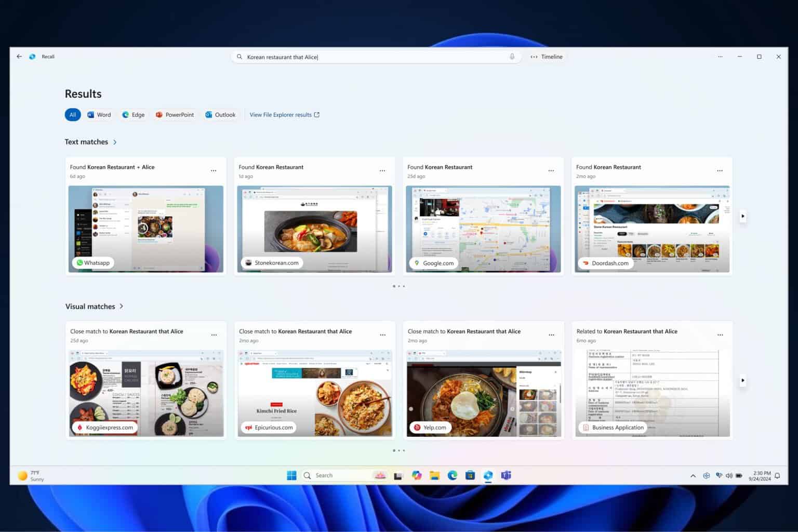The height and width of the screenshot is (532, 798).
Task: Open options for the Stonekorean.com result card
Action: pos(382,170)
